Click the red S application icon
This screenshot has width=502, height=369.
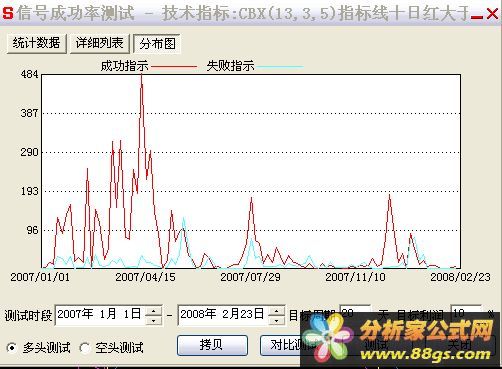pyautogui.click(x=7, y=13)
